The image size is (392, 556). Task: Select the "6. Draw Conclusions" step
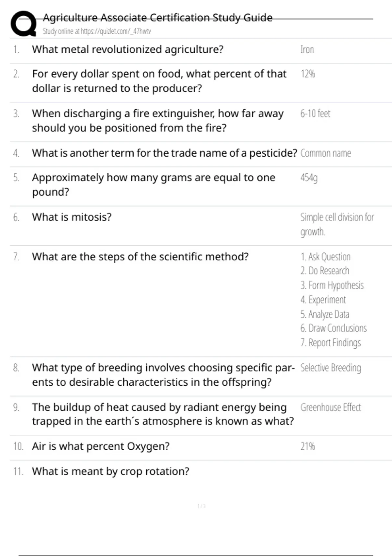(x=334, y=328)
